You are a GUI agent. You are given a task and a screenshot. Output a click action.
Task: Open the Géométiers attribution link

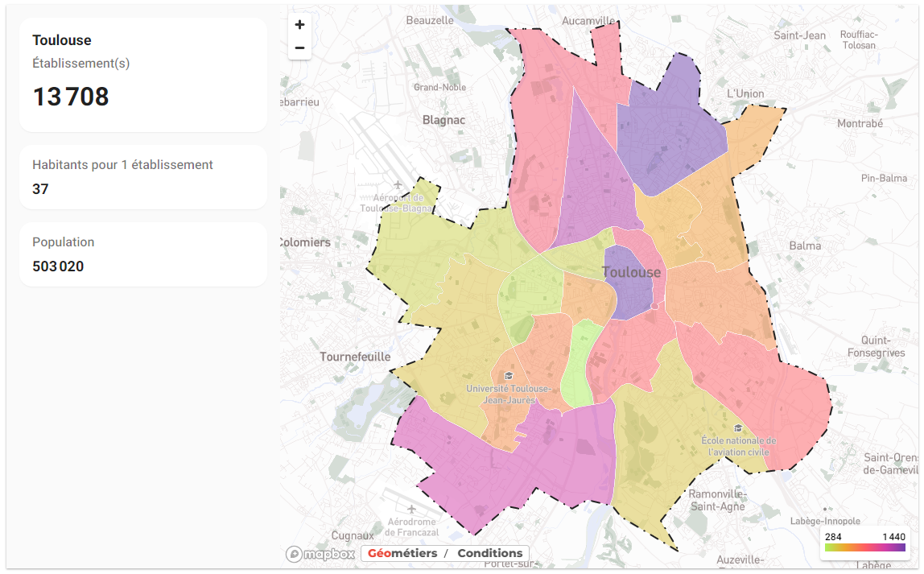pos(402,553)
